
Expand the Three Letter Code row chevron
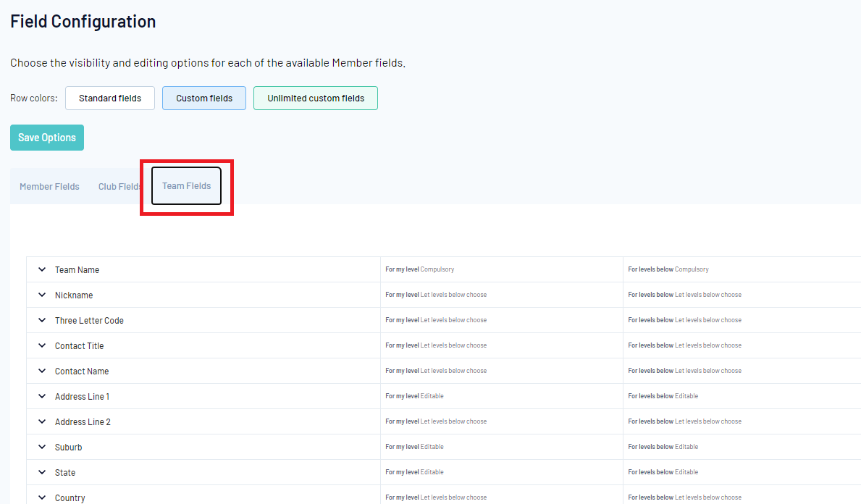point(42,320)
